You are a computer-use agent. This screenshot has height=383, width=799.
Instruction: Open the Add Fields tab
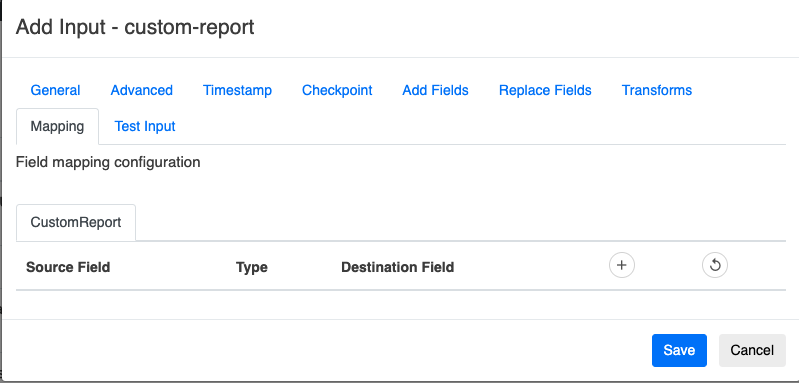point(435,90)
